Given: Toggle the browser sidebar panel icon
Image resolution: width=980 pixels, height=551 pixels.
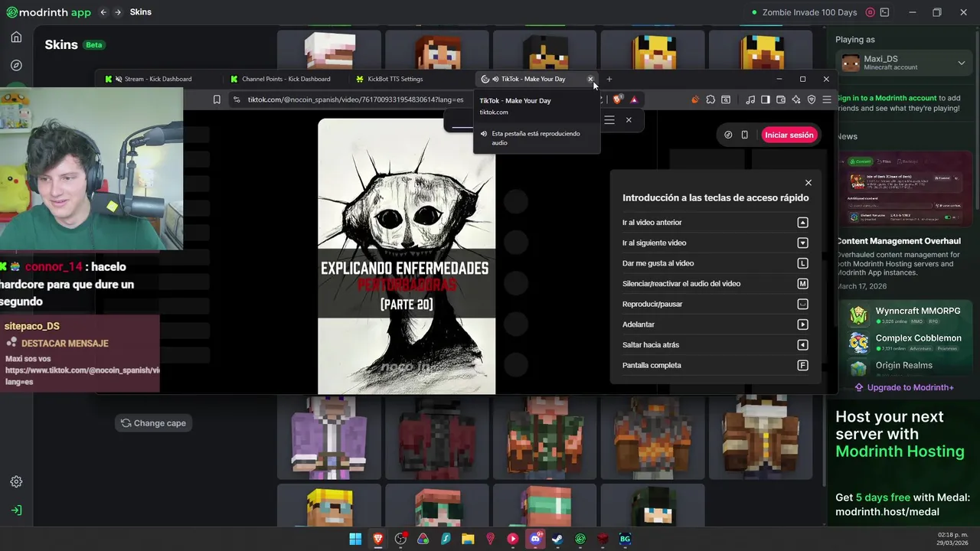Looking at the screenshot, I should [x=766, y=99].
